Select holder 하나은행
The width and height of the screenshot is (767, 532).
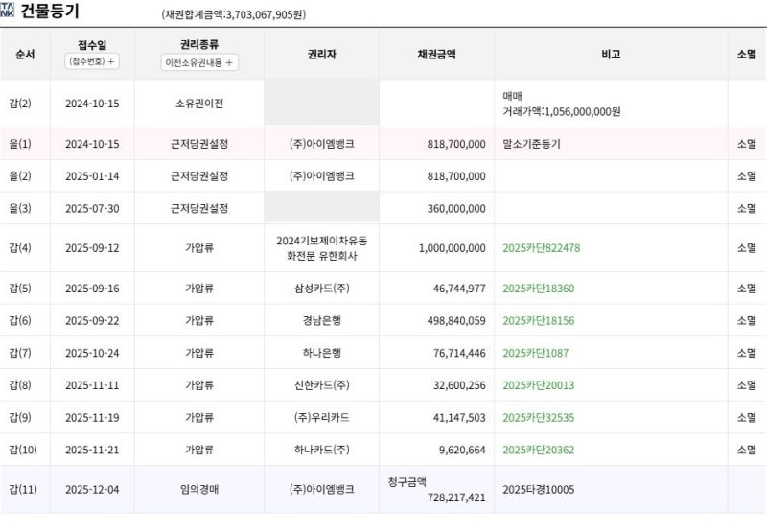point(321,353)
